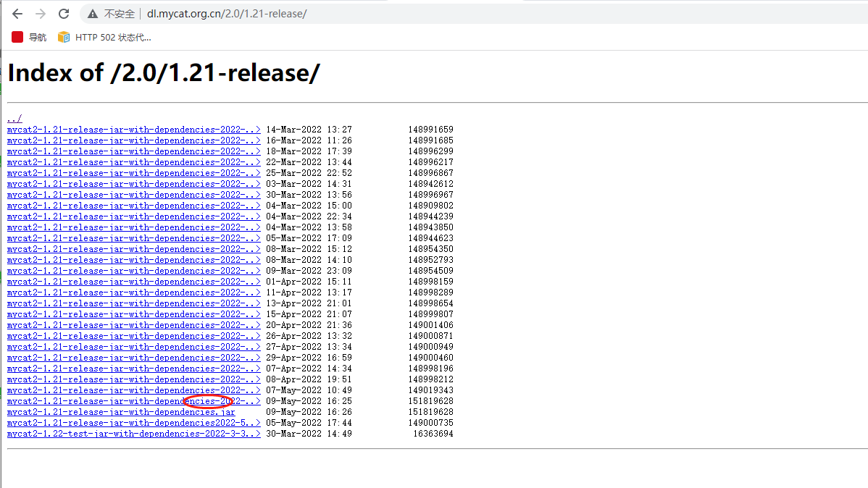Download the file dated 09-May-2022 16:25
Image resolution: width=868 pixels, height=488 pixels.
point(133,401)
